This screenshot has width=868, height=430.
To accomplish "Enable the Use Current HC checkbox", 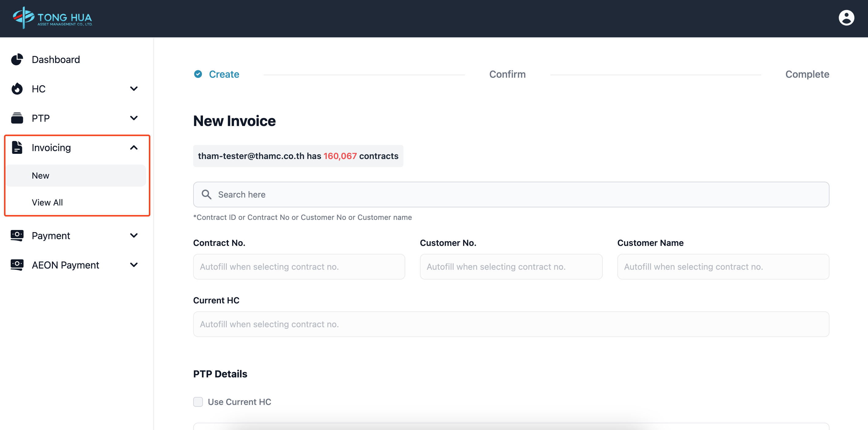I will pyautogui.click(x=198, y=402).
